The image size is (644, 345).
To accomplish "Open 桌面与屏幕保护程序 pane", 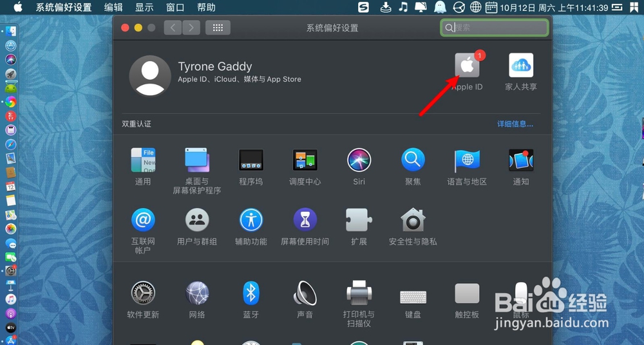I will (196, 160).
